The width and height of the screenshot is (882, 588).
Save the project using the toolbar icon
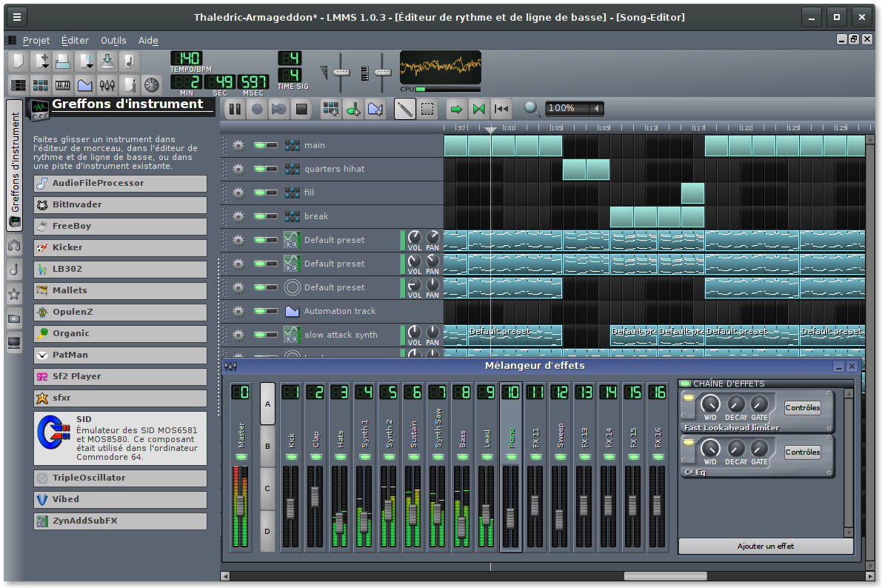tap(107, 61)
